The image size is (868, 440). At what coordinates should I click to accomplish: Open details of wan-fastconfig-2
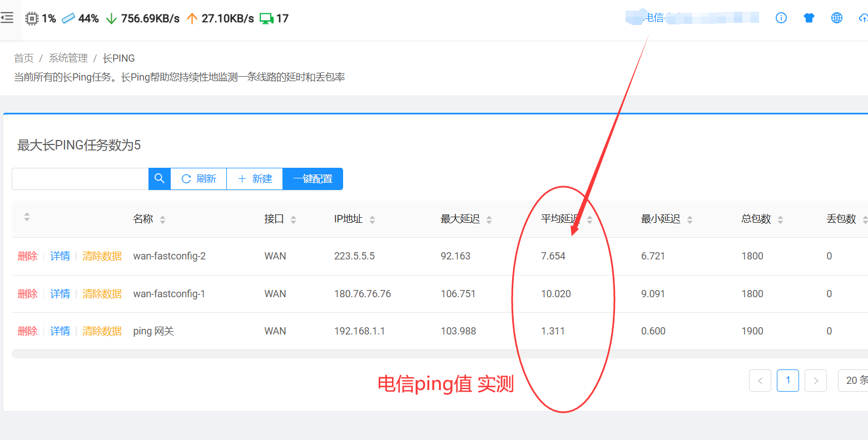coord(60,256)
